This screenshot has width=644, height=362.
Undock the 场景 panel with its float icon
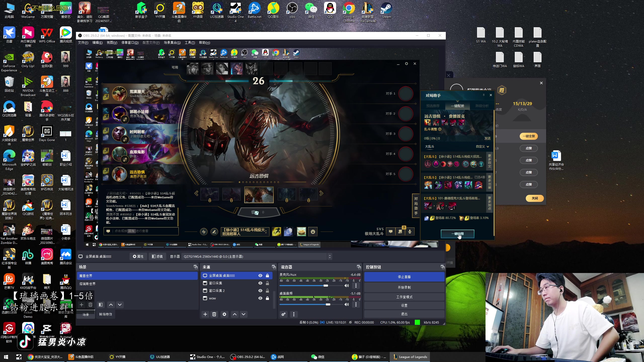pos(195,267)
